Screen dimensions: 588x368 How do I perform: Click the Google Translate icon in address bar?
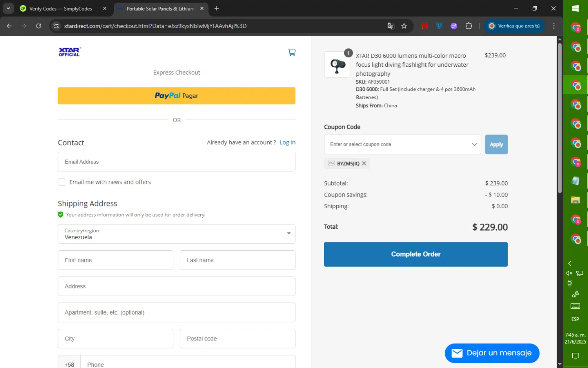(391, 26)
